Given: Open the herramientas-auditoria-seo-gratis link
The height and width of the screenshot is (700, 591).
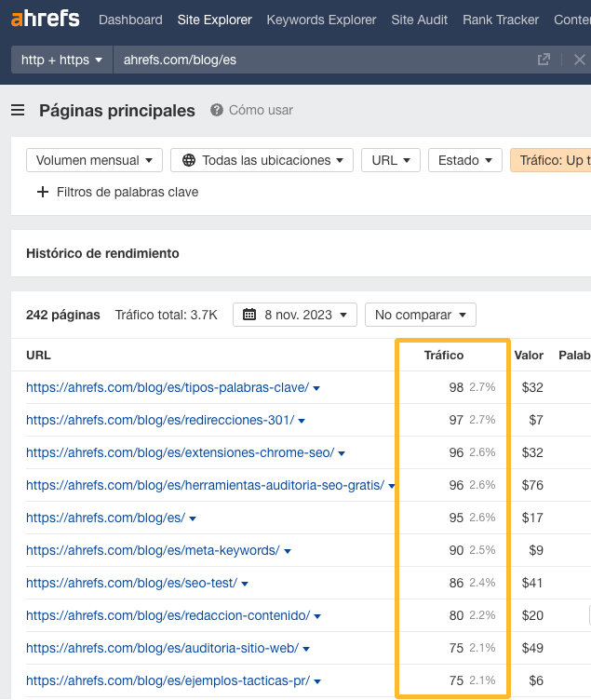Looking at the screenshot, I should (205, 485).
